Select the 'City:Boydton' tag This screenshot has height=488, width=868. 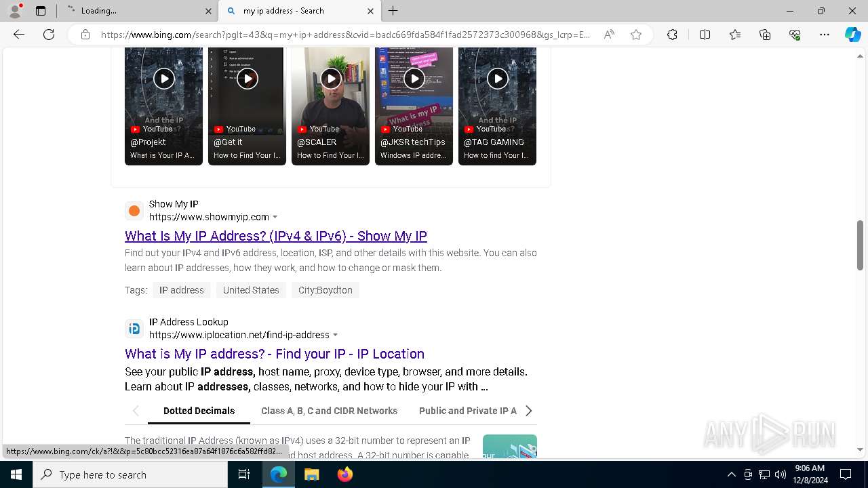pos(325,290)
